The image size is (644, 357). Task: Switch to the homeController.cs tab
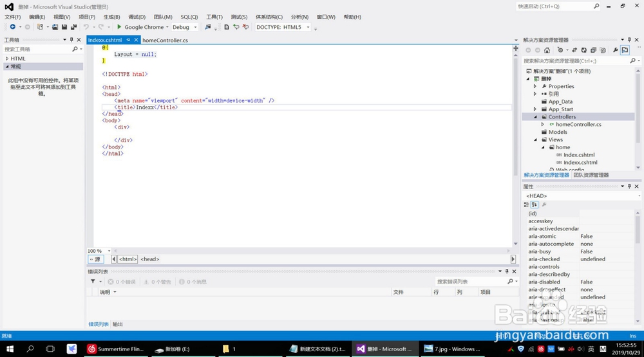click(x=165, y=41)
